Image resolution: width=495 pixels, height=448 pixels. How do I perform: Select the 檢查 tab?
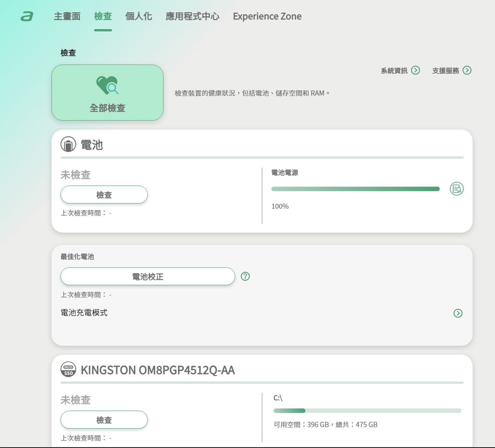click(103, 16)
